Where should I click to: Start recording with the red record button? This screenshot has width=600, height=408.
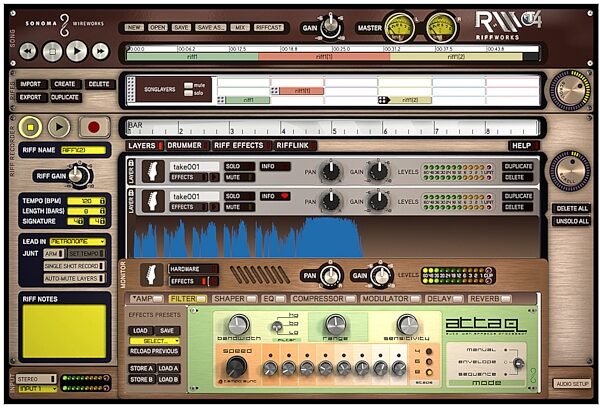coord(94,127)
